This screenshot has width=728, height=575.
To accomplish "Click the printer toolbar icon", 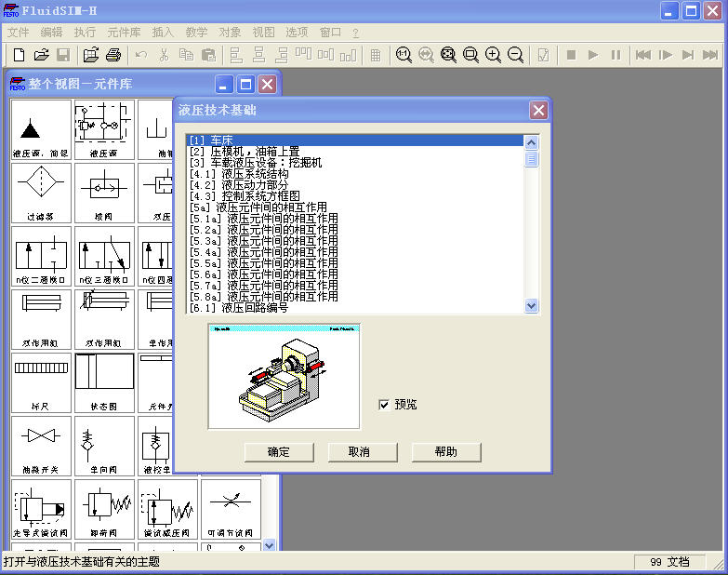I will pos(113,55).
